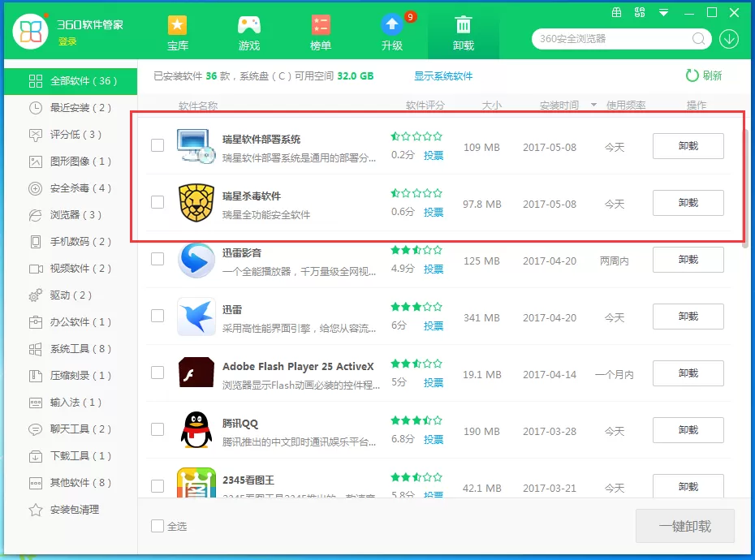Click the 2345看图王 icon

196,482
